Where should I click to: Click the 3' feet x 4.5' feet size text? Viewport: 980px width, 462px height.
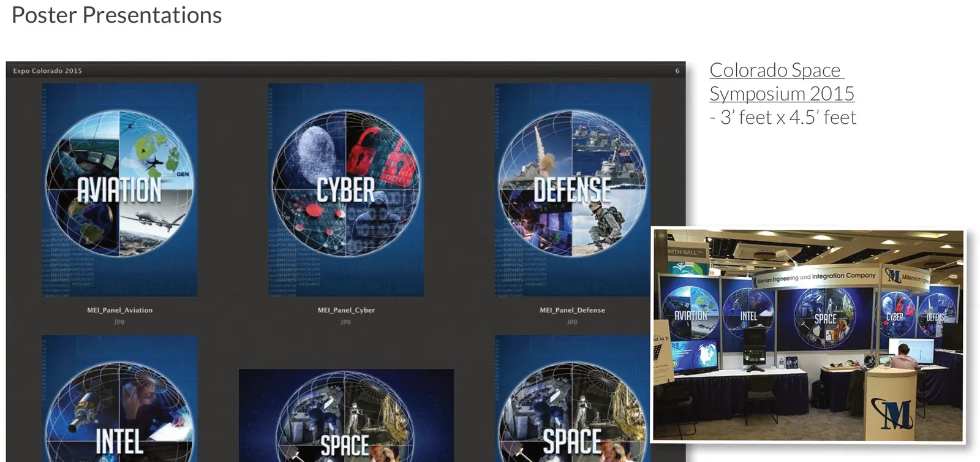[788, 117]
